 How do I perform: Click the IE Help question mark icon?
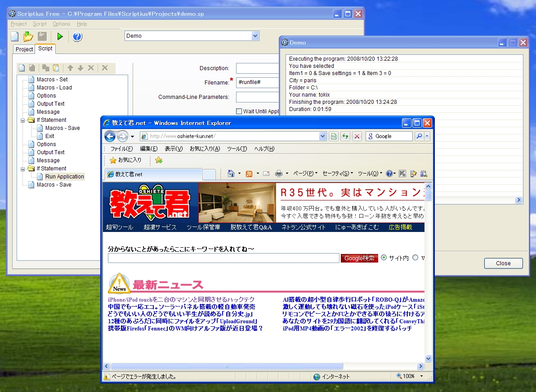pyautogui.click(x=389, y=174)
